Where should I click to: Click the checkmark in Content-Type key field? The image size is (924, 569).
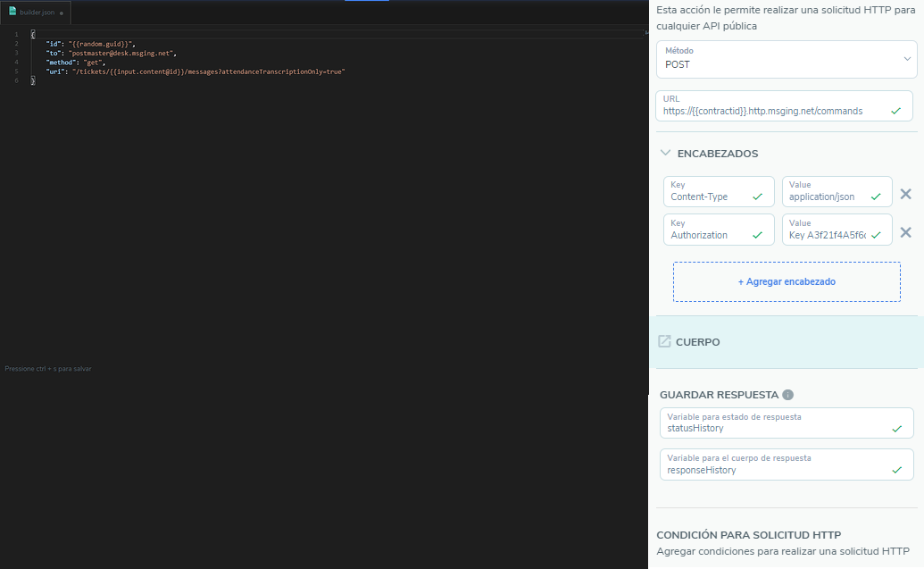coord(757,197)
